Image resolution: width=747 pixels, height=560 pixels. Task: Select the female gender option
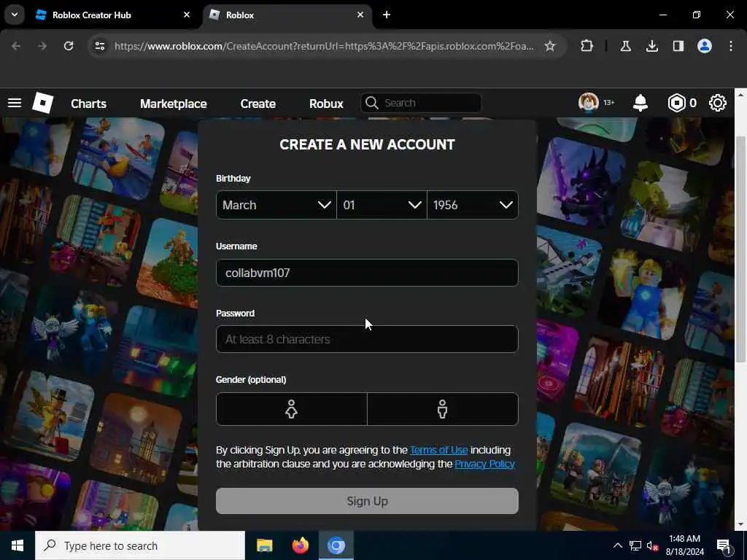pos(292,409)
